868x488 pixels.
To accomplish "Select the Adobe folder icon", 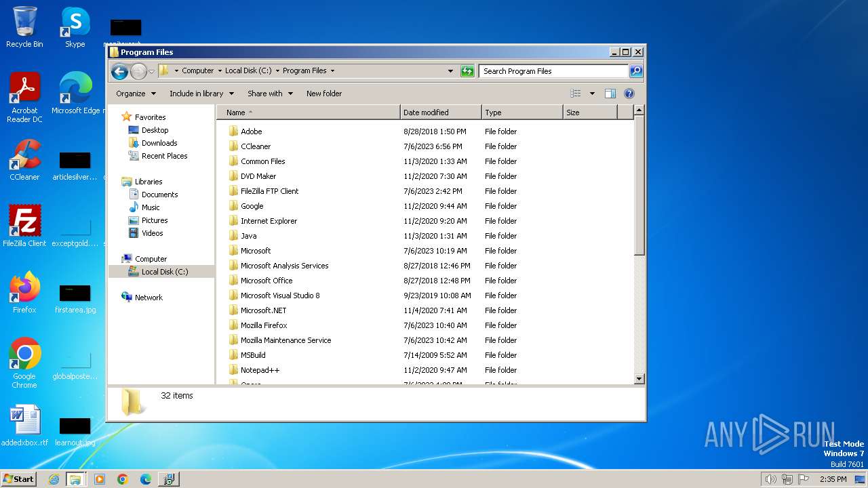I will tap(233, 131).
